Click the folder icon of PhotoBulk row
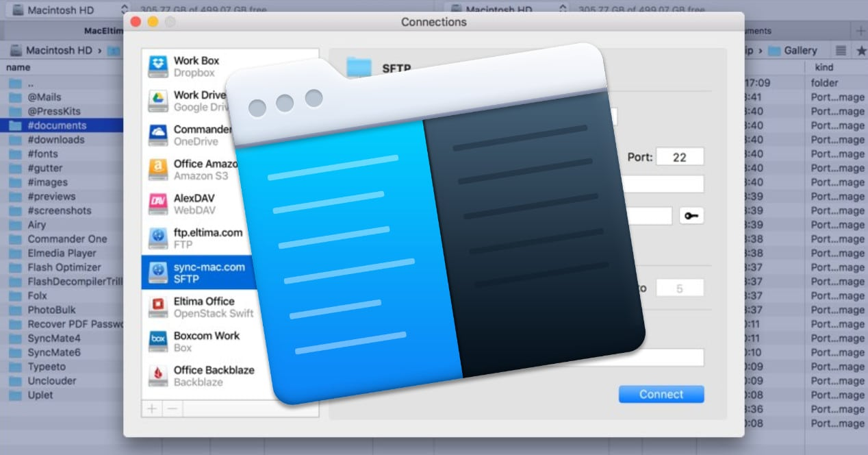 coord(15,310)
